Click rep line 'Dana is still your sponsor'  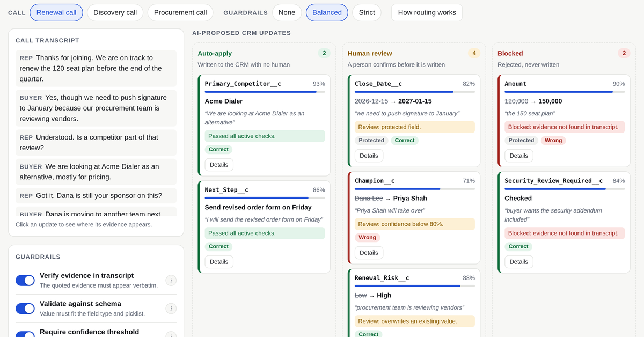[x=96, y=195]
